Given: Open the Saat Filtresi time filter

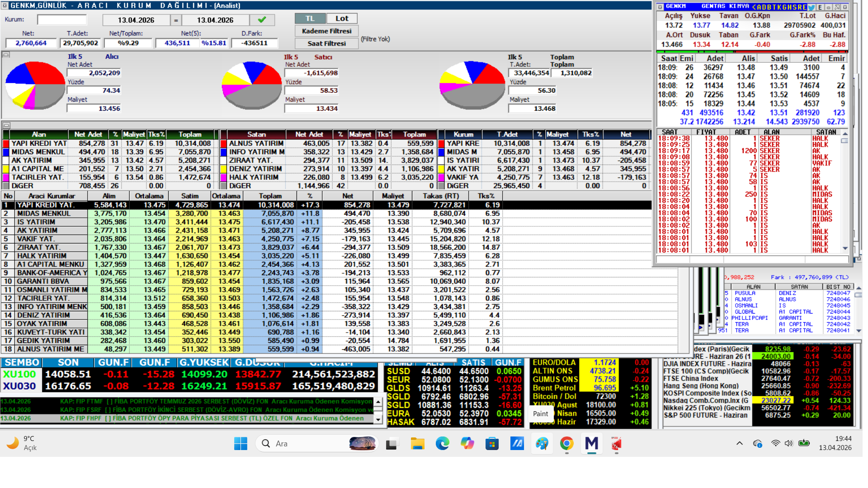Looking at the screenshot, I should point(326,43).
